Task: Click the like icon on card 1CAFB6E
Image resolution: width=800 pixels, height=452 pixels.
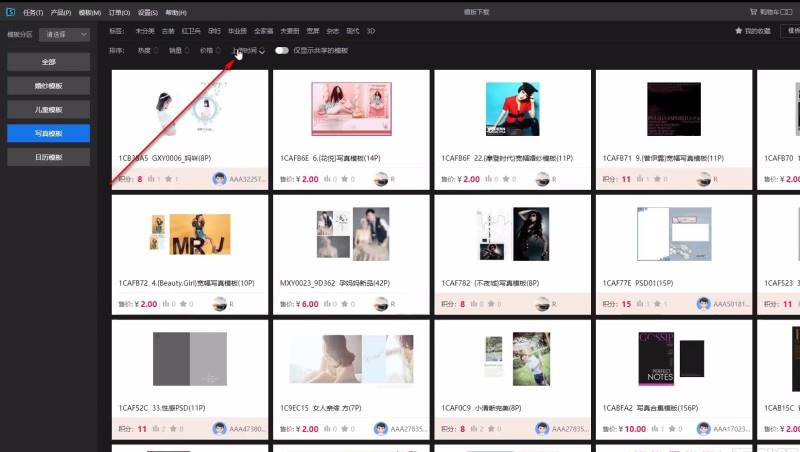Action: coord(328,179)
